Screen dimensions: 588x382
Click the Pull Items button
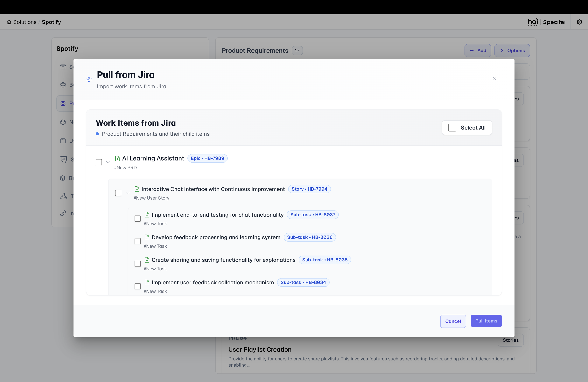[486, 321]
